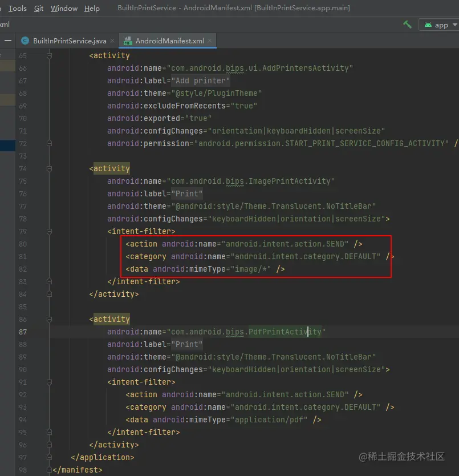Click the text AddPrintersActivity class name

[x=305, y=68]
